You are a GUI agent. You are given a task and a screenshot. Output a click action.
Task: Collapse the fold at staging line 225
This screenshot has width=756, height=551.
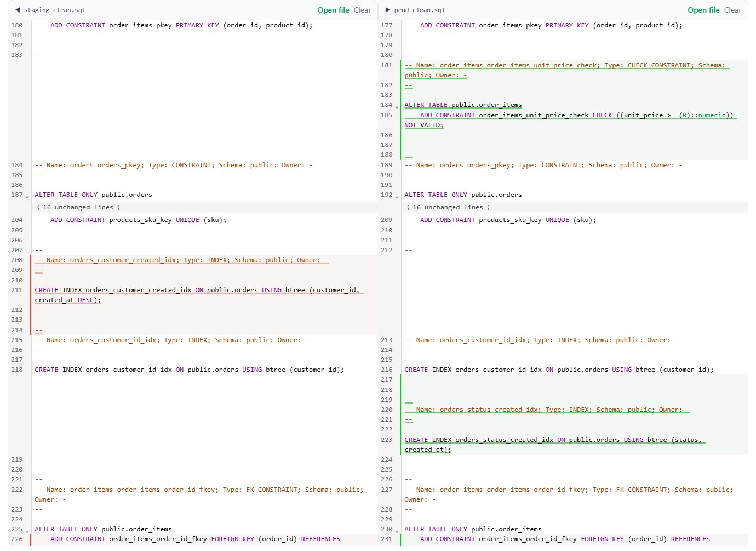[27, 531]
